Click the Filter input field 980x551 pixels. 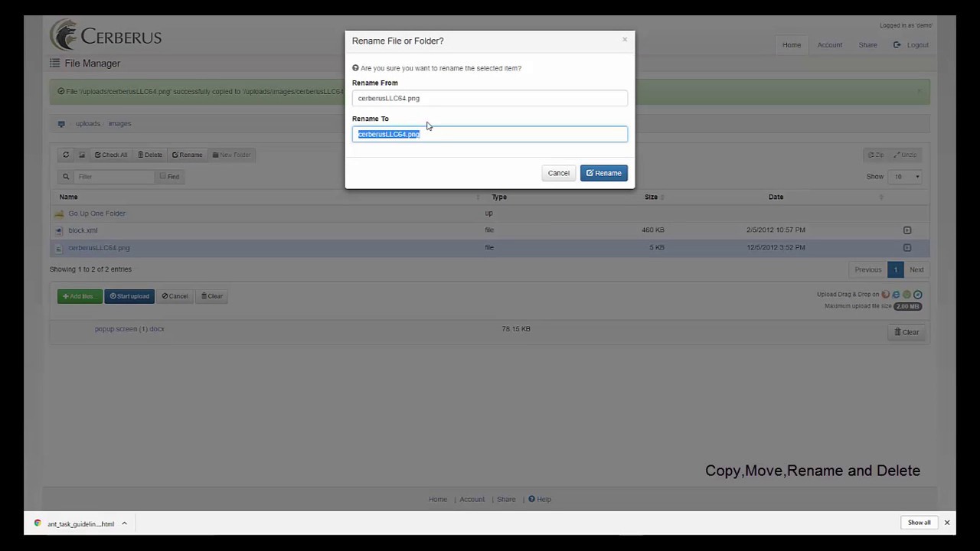click(114, 177)
